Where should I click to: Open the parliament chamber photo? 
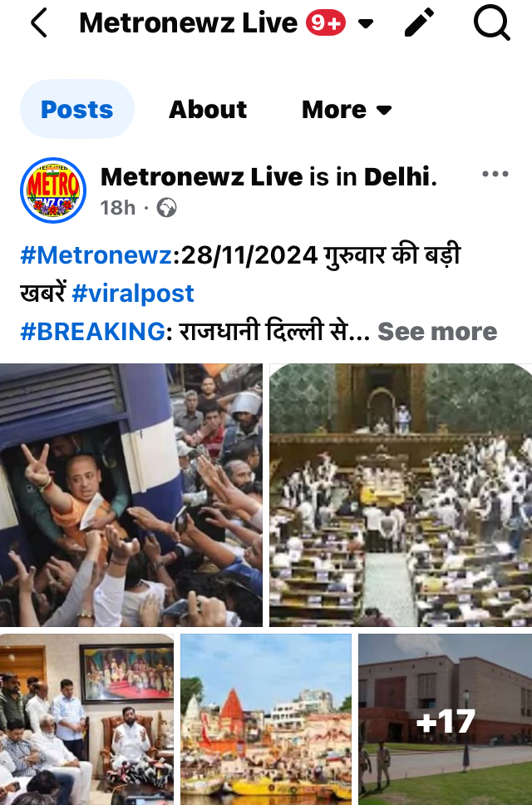click(401, 495)
